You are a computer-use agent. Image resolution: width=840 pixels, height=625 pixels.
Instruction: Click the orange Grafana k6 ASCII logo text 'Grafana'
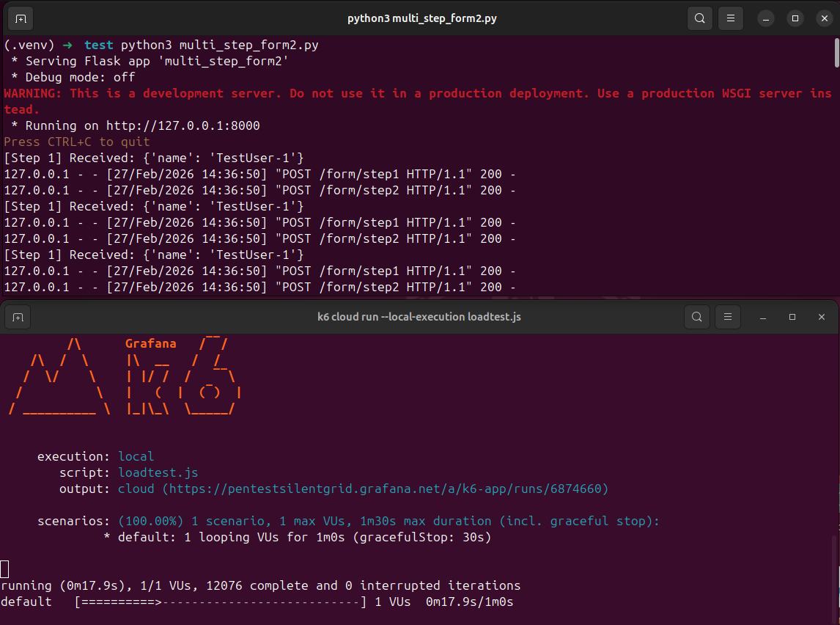pos(150,343)
